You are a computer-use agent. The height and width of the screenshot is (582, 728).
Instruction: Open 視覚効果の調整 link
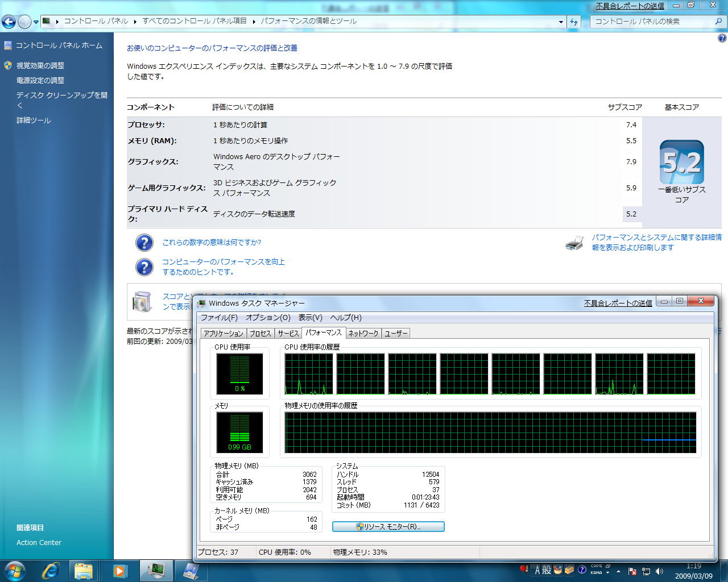(x=40, y=66)
